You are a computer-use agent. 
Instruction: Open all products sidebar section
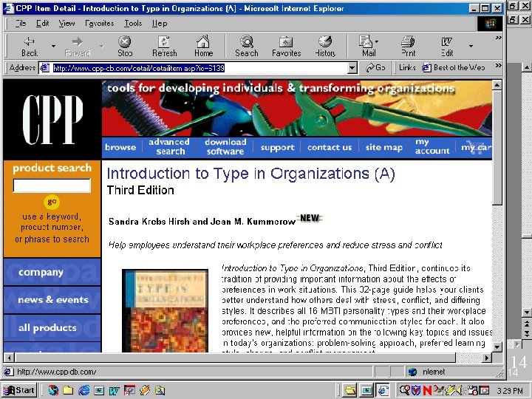[52, 328]
